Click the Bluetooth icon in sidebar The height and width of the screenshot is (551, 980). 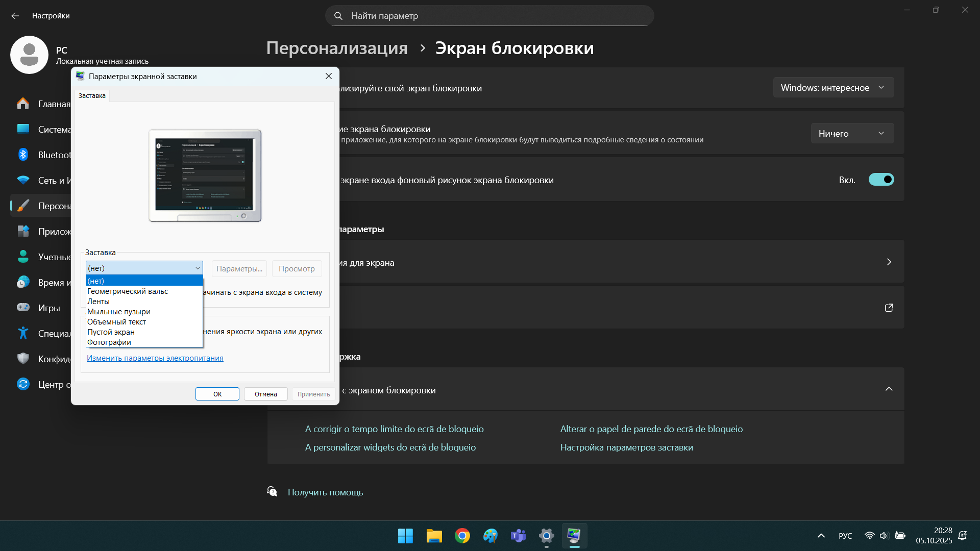pyautogui.click(x=23, y=155)
